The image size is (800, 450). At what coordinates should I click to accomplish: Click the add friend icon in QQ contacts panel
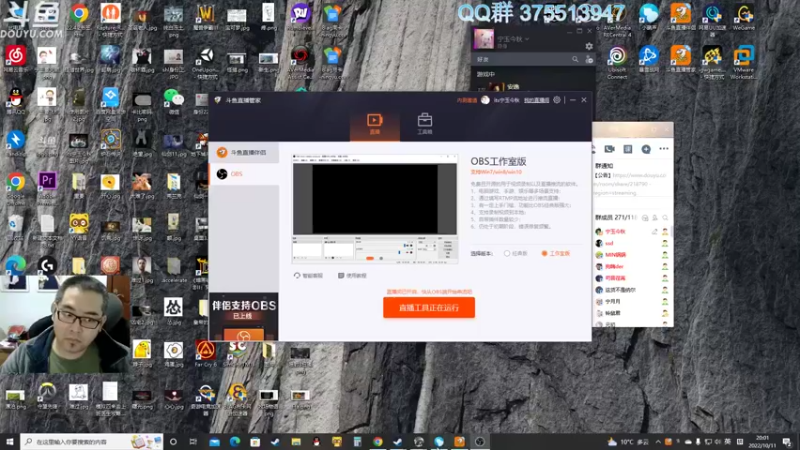[589, 60]
